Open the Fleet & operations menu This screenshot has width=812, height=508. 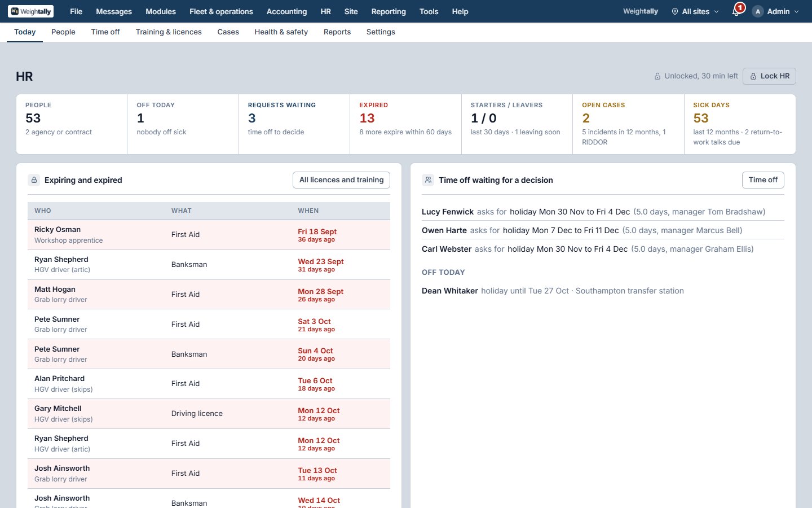(x=221, y=11)
